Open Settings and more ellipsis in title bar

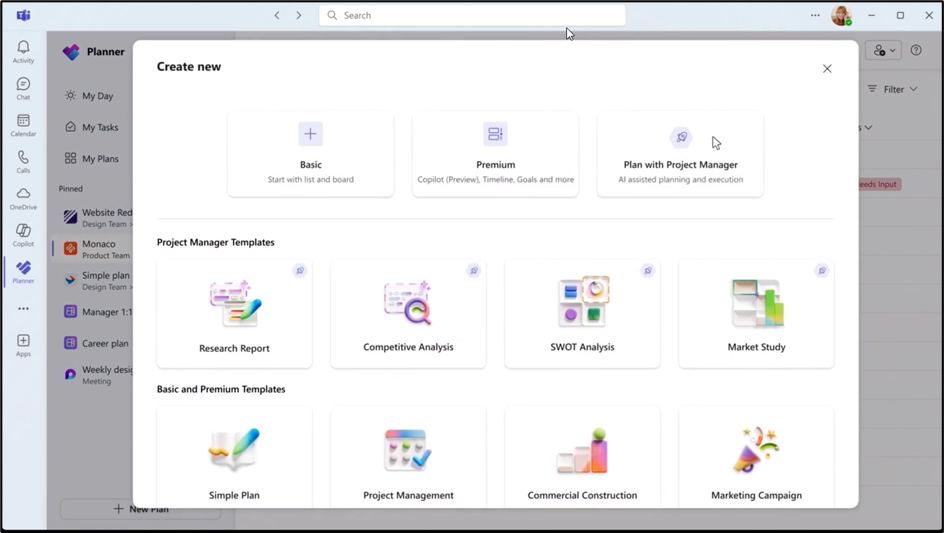pos(815,15)
